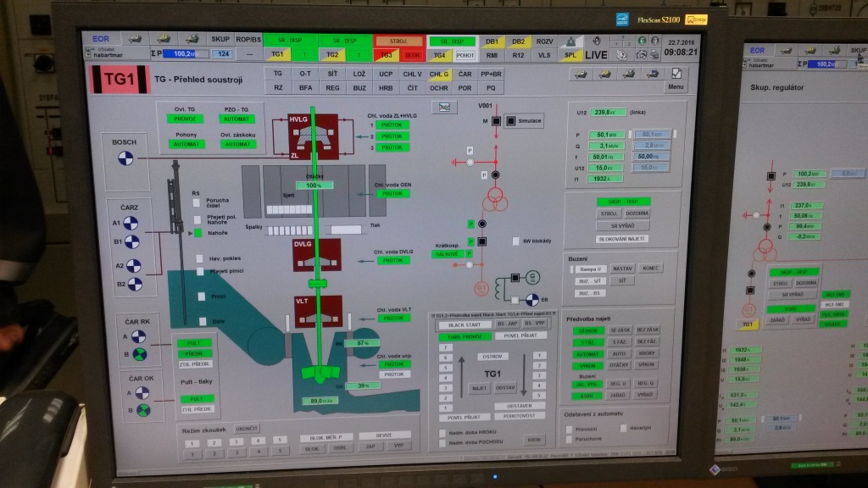This screenshot has width=868, height=488.
Task: Click the P setpoint field showing 50,1 MW
Action: point(652,135)
